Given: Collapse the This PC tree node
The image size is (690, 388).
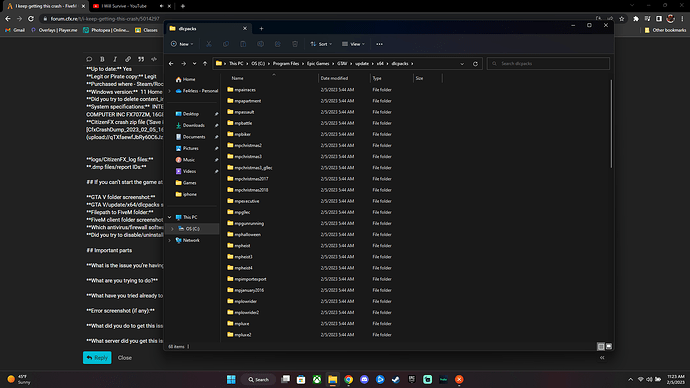Looking at the screenshot, I should (x=169, y=217).
